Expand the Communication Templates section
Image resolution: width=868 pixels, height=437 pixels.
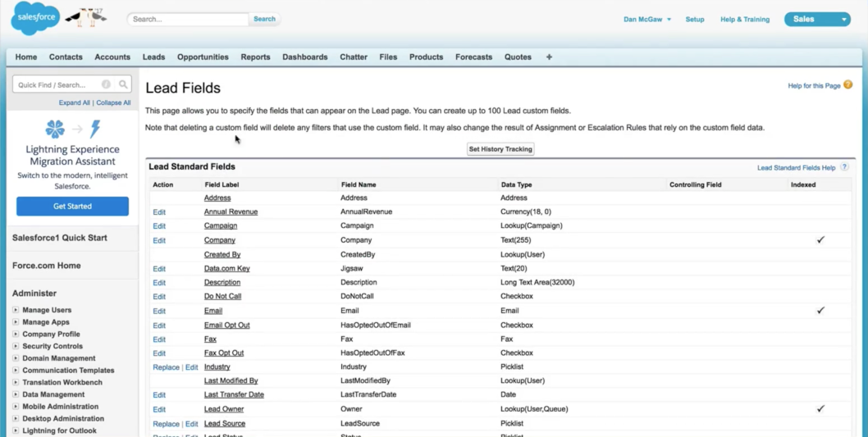pos(16,370)
